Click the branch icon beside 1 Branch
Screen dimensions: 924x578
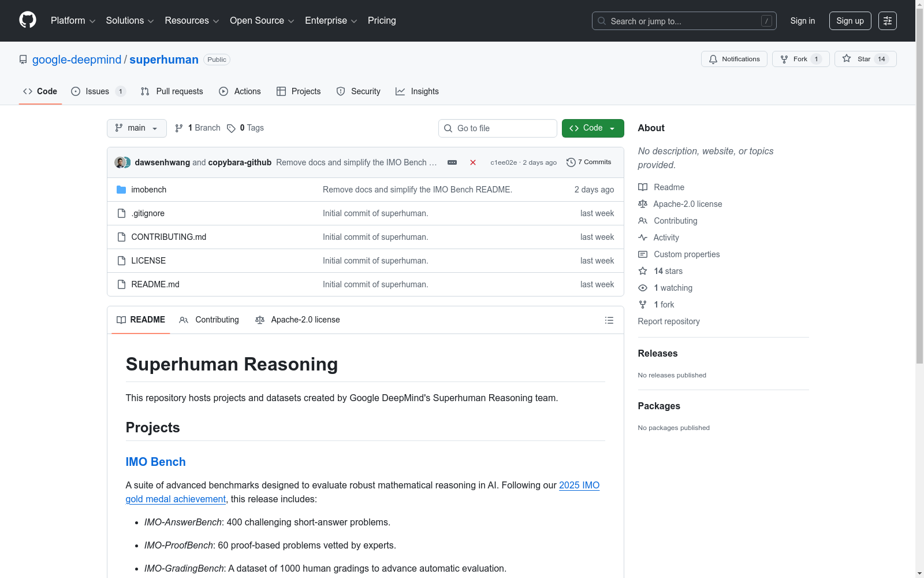point(179,128)
